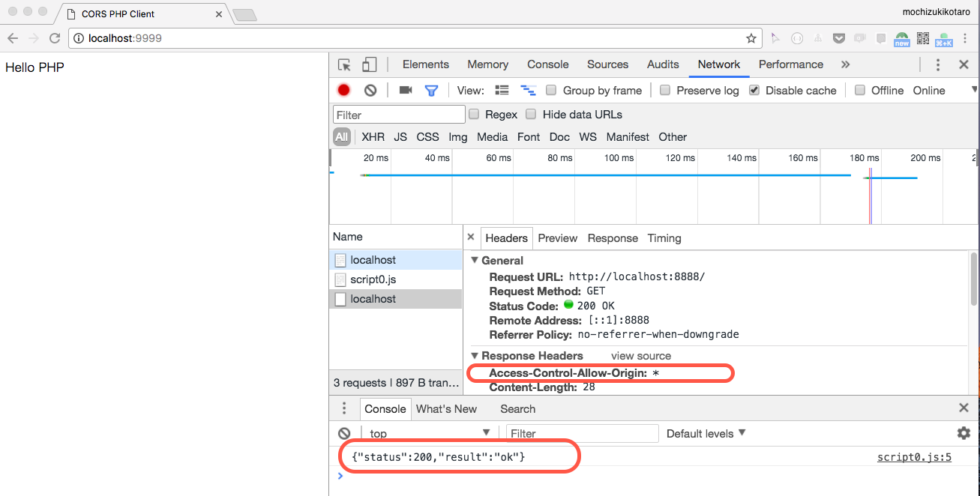Open the network filter funnel icon

point(430,90)
